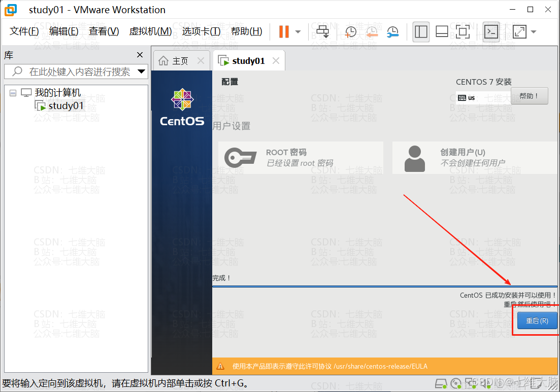Click the 'CENTOS 7 安装' title text
560x392 pixels.
(483, 82)
